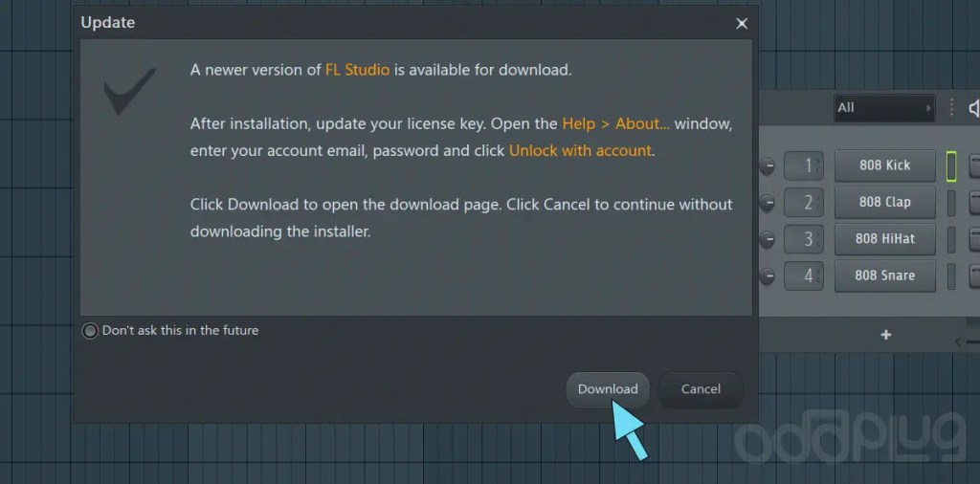This screenshot has height=484, width=980.
Task: Open the All channel filter dropdown
Action: click(884, 108)
